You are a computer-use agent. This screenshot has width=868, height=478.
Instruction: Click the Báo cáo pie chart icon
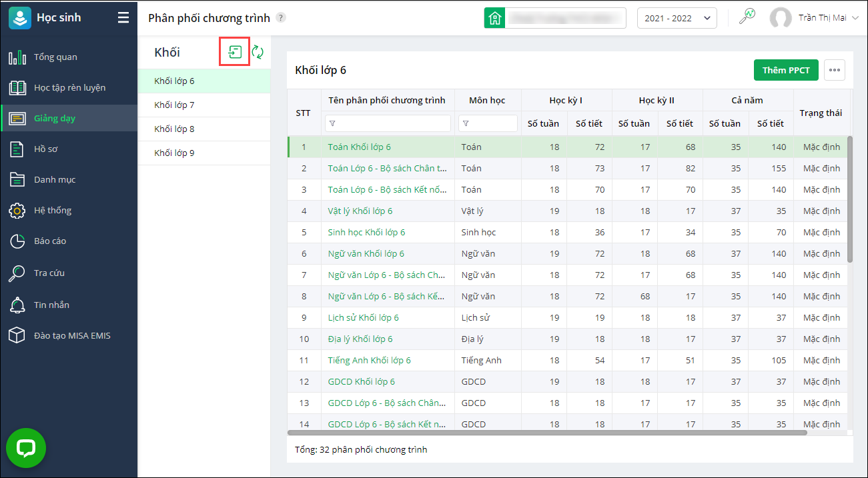pos(17,241)
